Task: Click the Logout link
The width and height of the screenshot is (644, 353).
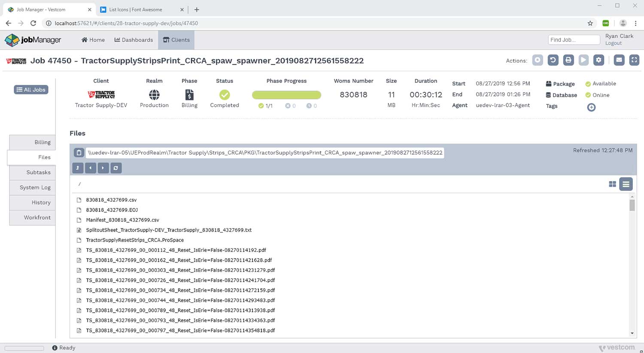Action: point(614,43)
